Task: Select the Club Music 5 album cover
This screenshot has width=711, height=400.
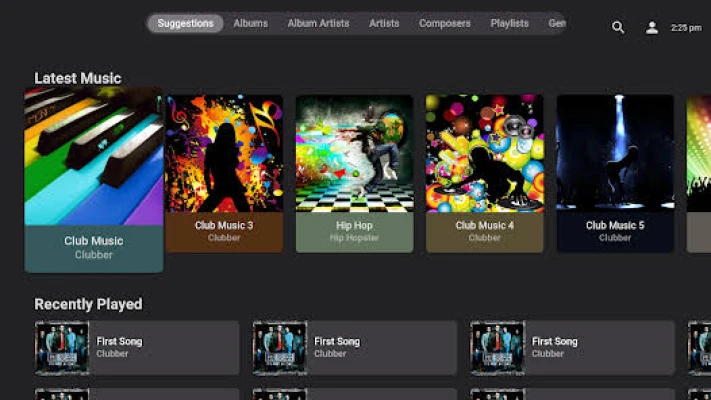Action: pos(615,153)
